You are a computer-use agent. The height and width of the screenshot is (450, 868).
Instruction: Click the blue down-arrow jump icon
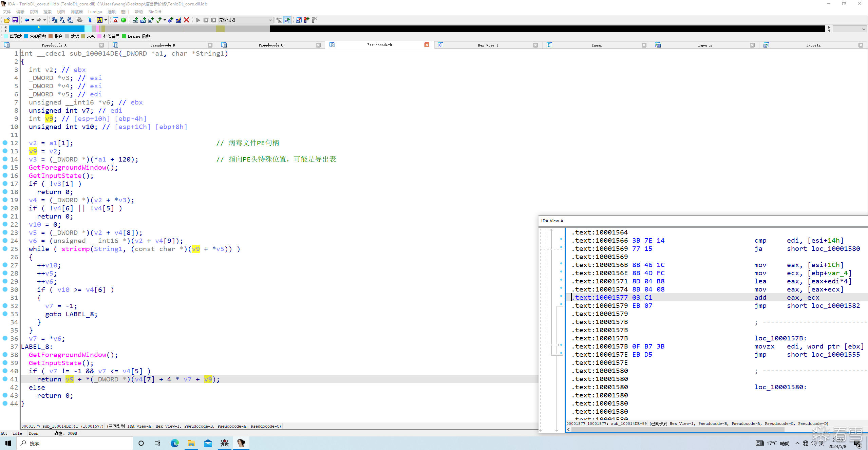[90, 20]
